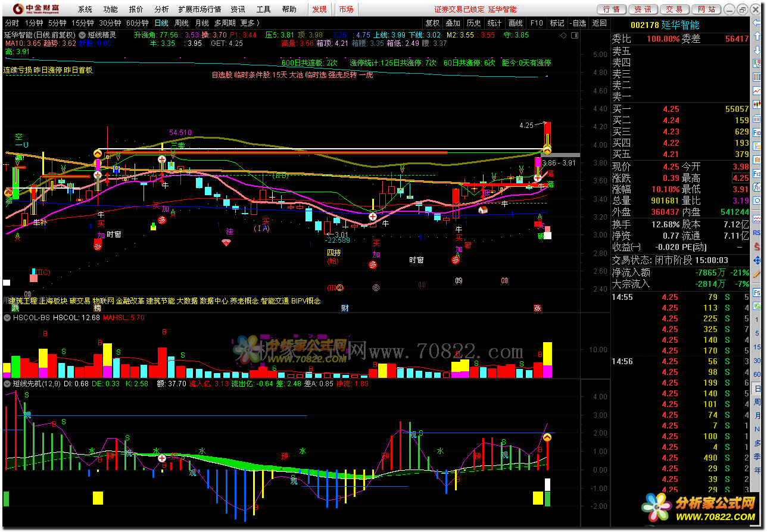The width and height of the screenshot is (767, 532).
Task: Click the green refresh icon in sidebar
Action: (757, 306)
